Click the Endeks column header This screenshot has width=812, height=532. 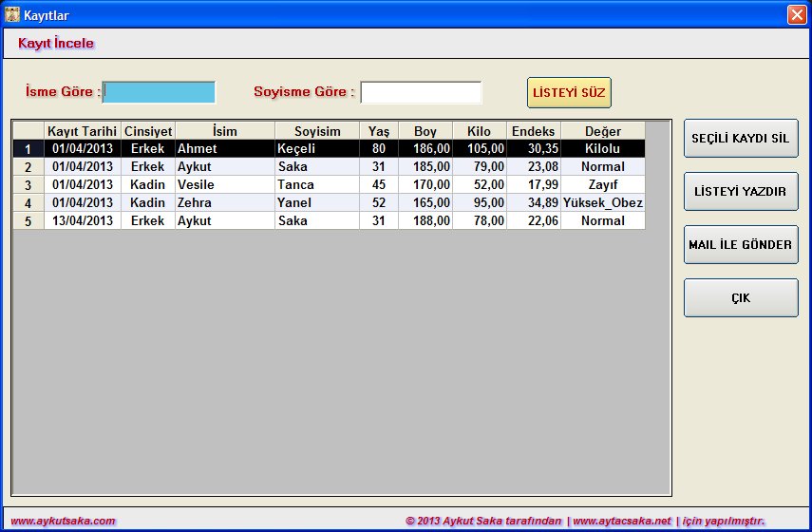(x=533, y=131)
